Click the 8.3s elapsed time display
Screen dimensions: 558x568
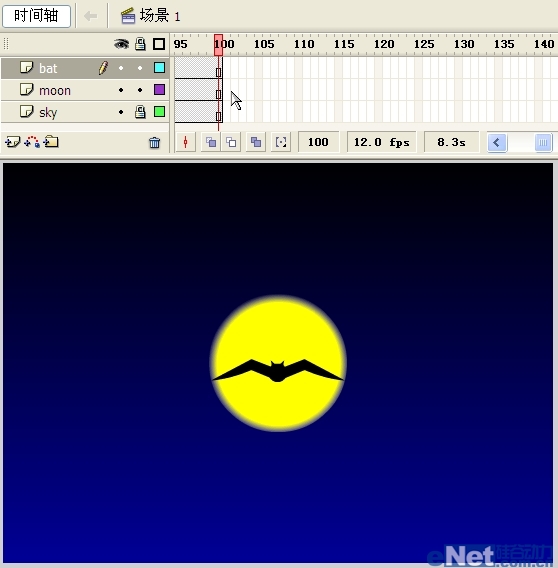[x=451, y=142]
